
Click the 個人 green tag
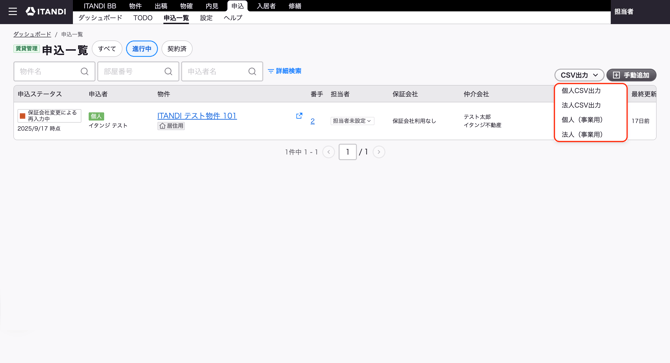96,116
